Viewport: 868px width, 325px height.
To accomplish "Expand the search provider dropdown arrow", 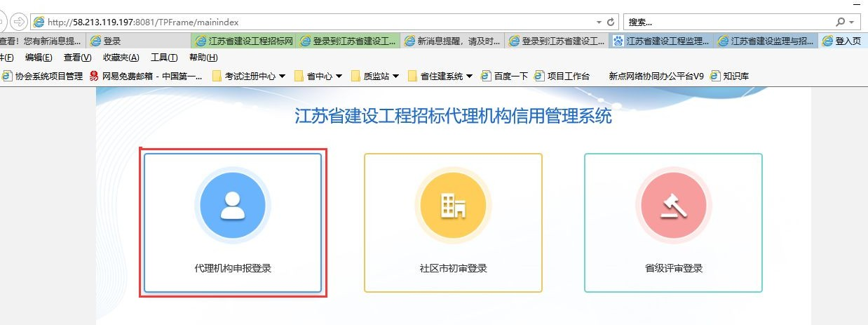I will (851, 22).
